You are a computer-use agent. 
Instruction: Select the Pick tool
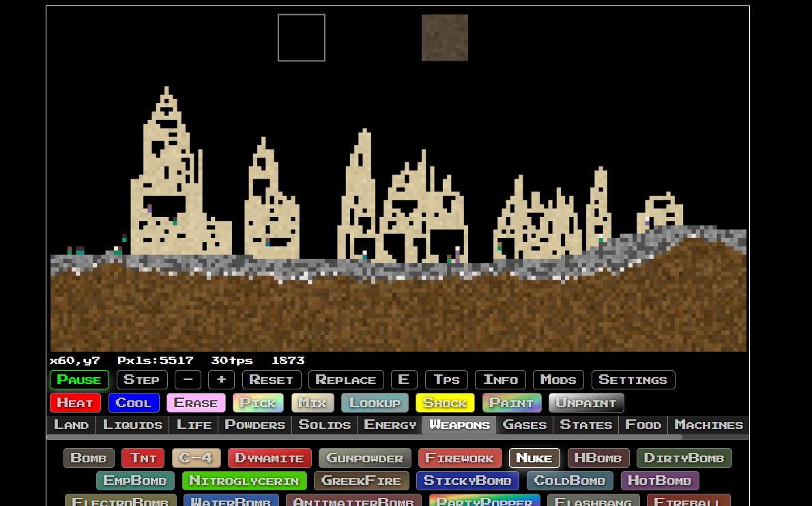pos(258,402)
